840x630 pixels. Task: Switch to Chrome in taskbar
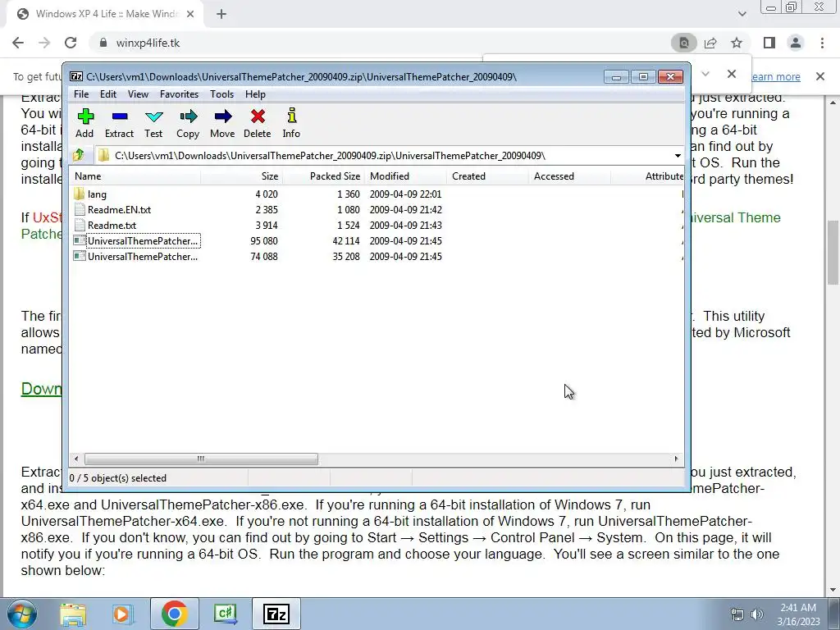pyautogui.click(x=174, y=614)
